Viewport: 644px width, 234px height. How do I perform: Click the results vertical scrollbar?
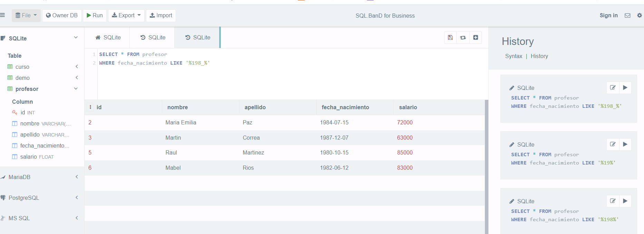[x=486, y=167]
